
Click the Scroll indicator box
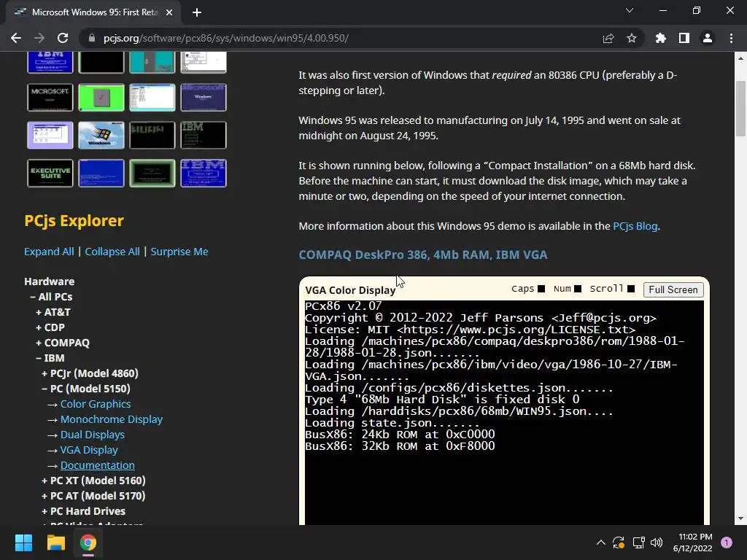[x=631, y=289]
